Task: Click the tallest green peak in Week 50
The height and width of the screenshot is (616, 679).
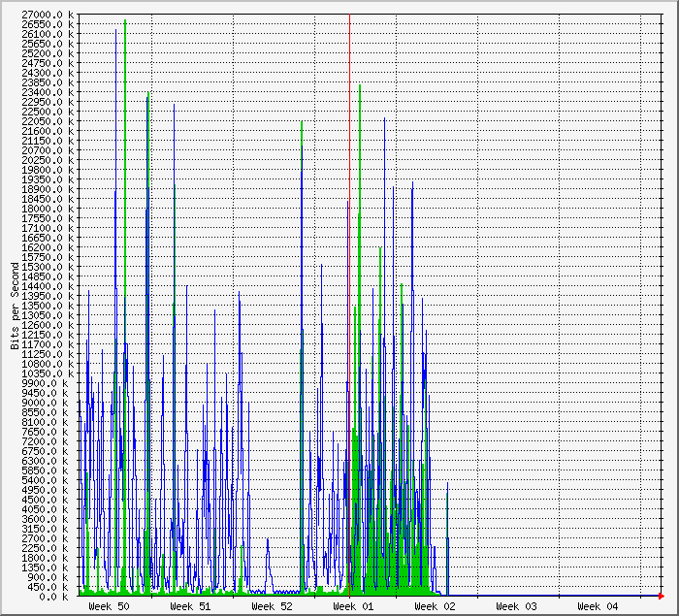Action: pyautogui.click(x=125, y=23)
